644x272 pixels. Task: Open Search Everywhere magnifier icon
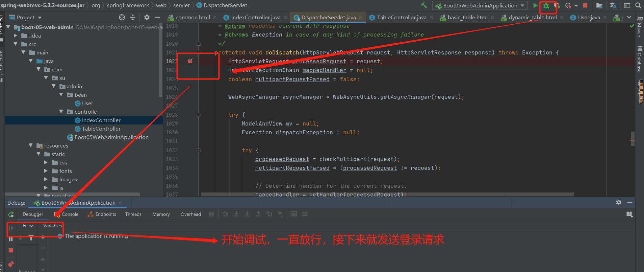click(x=638, y=5)
